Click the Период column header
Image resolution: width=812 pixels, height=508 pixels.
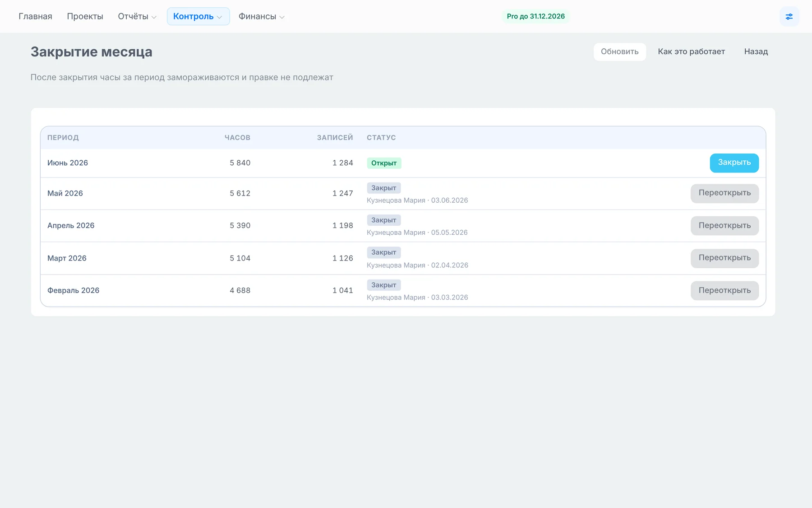[63, 138]
